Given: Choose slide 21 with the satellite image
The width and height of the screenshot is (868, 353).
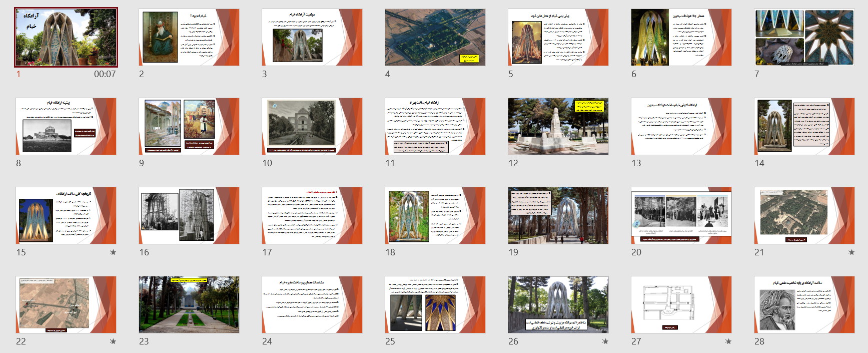Looking at the screenshot, I should pyautogui.click(x=804, y=215).
